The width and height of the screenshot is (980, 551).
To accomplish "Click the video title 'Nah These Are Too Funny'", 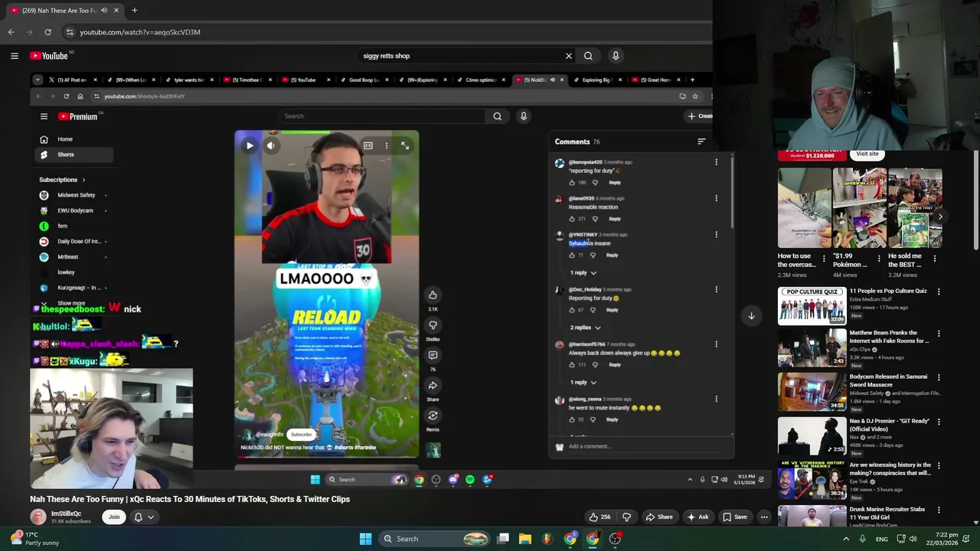I will 190,499.
